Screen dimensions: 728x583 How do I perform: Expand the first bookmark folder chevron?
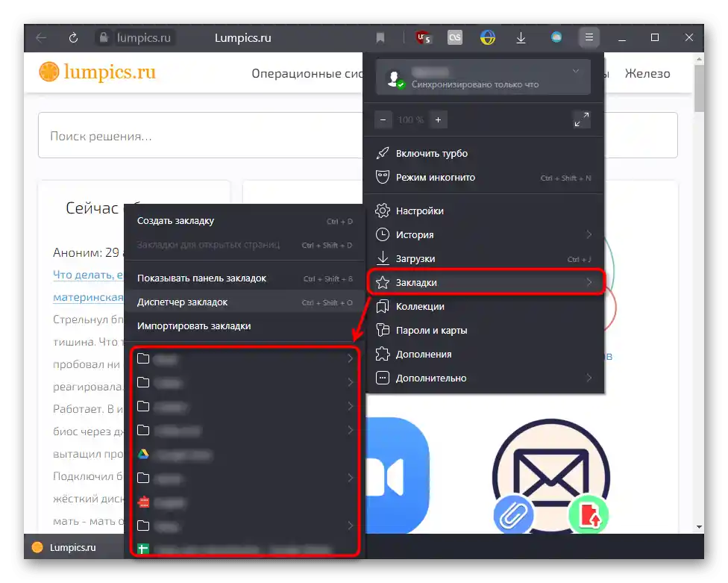pos(351,358)
